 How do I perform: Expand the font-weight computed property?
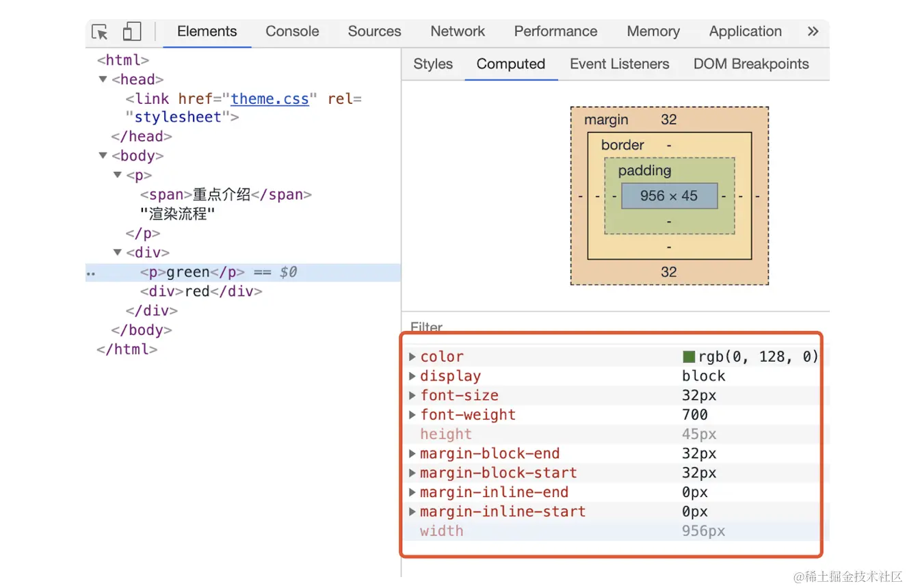[412, 414]
